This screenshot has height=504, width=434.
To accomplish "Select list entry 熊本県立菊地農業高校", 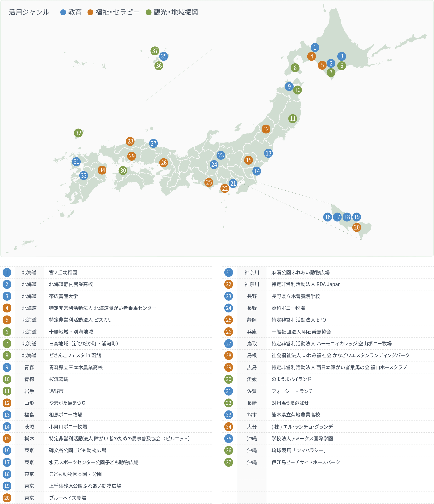I will pos(296,415).
